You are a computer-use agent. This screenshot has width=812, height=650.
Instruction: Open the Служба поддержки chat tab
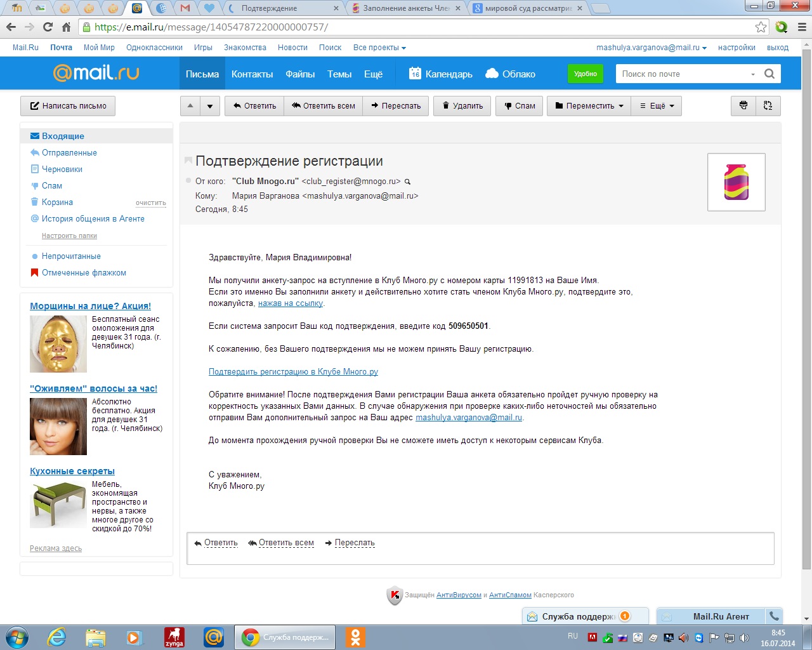pos(585,616)
